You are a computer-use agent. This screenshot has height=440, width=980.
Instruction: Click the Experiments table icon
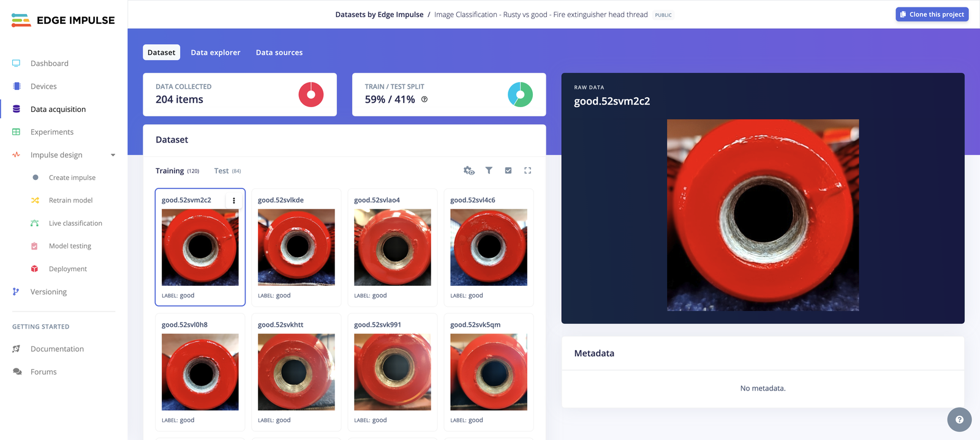(17, 132)
